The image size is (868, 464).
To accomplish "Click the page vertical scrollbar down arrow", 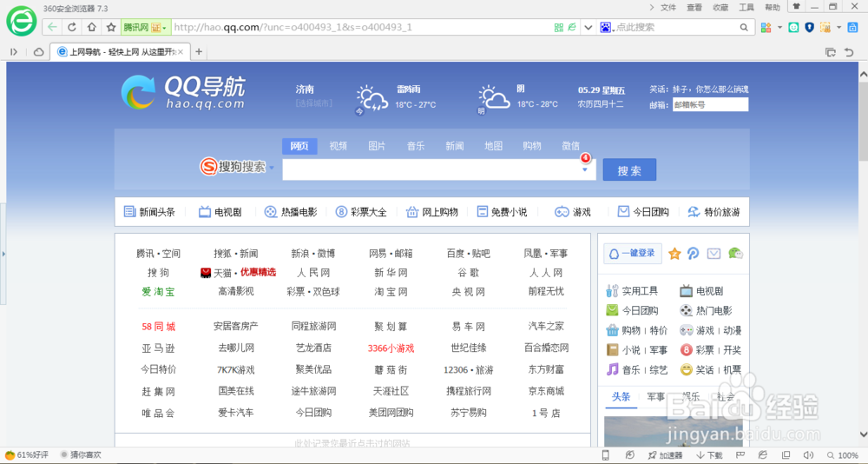I will [863, 434].
